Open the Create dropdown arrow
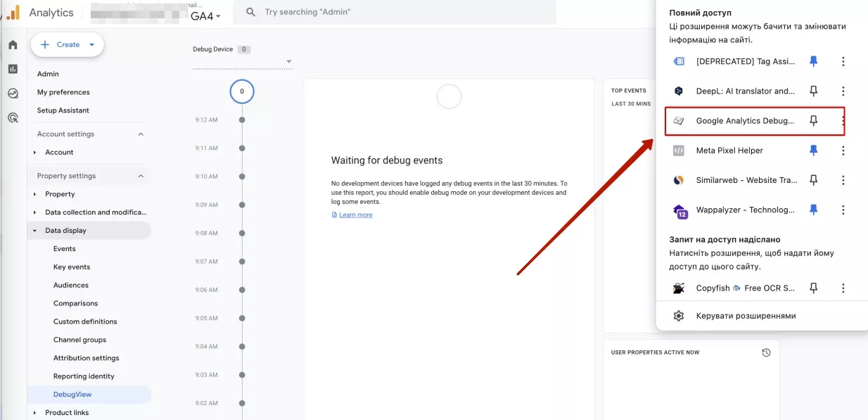This screenshot has width=868, height=420. tap(91, 45)
